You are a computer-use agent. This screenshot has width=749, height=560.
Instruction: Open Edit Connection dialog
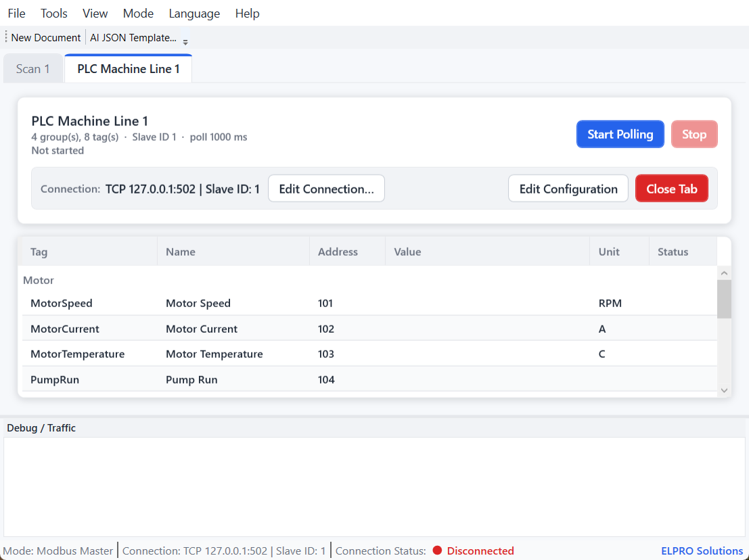[326, 189]
